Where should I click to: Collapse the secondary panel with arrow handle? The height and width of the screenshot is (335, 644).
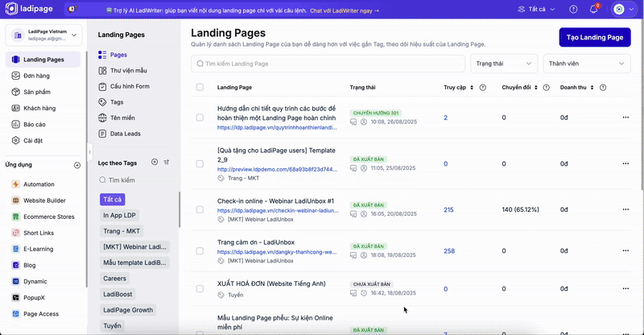coord(89,152)
